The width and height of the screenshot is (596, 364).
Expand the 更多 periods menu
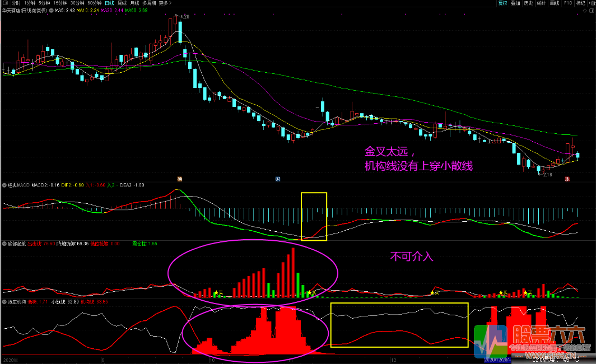(165, 3)
